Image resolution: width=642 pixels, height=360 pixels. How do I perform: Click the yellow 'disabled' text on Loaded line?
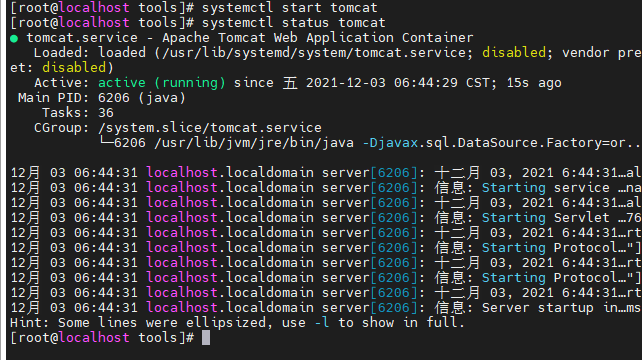tap(514, 53)
